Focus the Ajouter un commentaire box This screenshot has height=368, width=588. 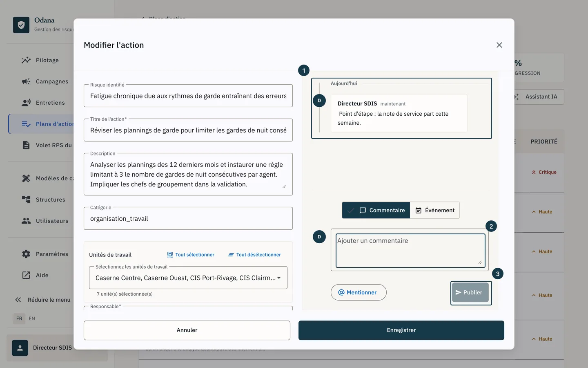(410, 251)
